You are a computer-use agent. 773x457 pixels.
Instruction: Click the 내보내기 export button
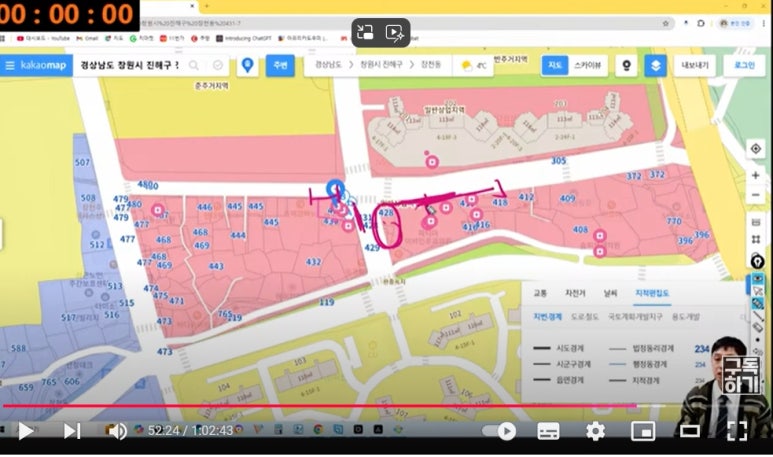tap(695, 65)
